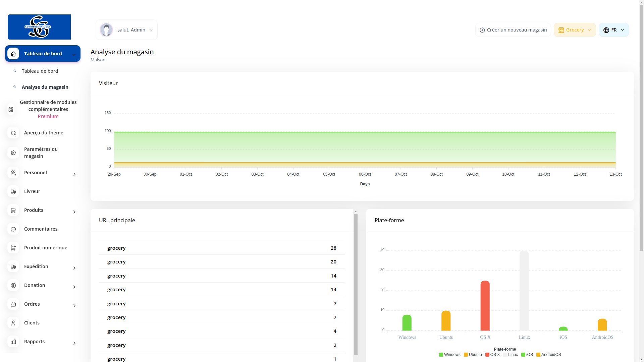Expand the Personnel submenu chevron
Image resolution: width=644 pixels, height=362 pixels.
74,174
